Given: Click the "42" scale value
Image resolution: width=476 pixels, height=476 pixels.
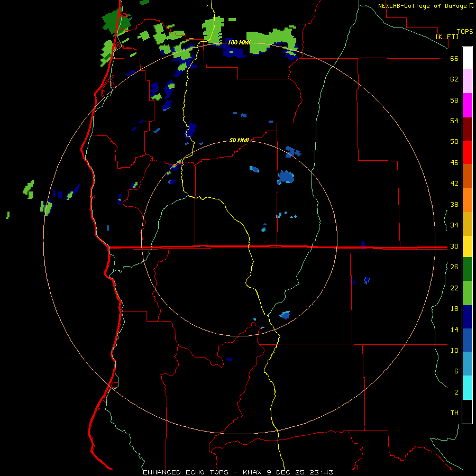Looking at the screenshot, I should pos(454,184).
